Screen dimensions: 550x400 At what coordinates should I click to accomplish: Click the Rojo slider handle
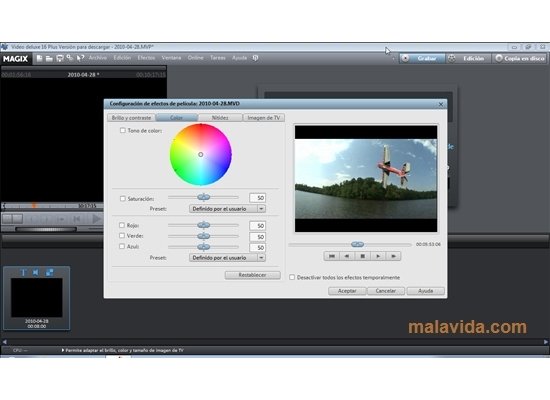click(203, 225)
